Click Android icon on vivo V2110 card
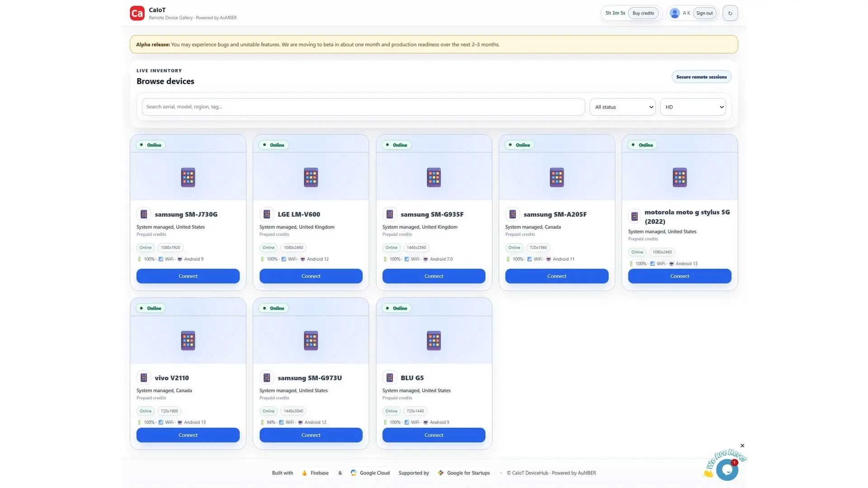868x488 pixels. point(180,422)
